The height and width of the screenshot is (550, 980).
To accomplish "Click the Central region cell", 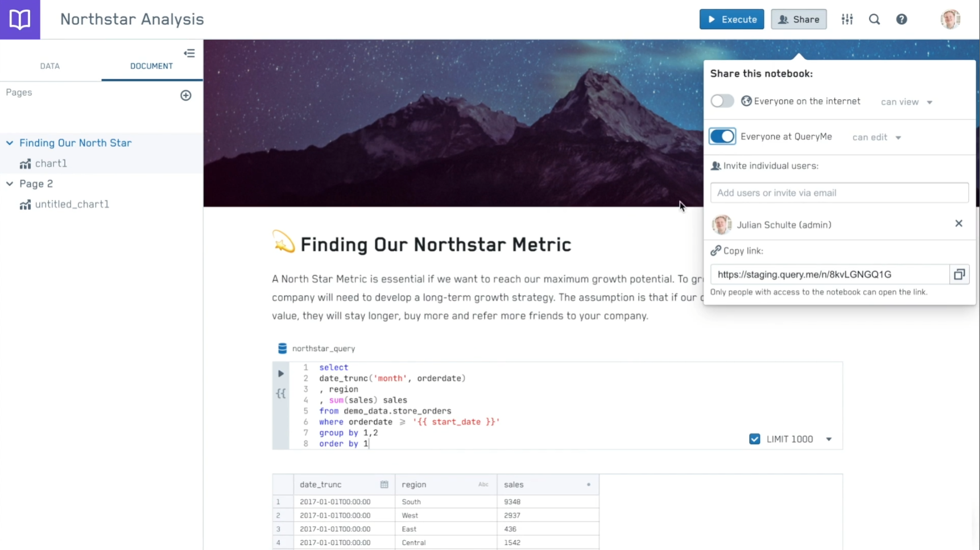I will tap(446, 543).
